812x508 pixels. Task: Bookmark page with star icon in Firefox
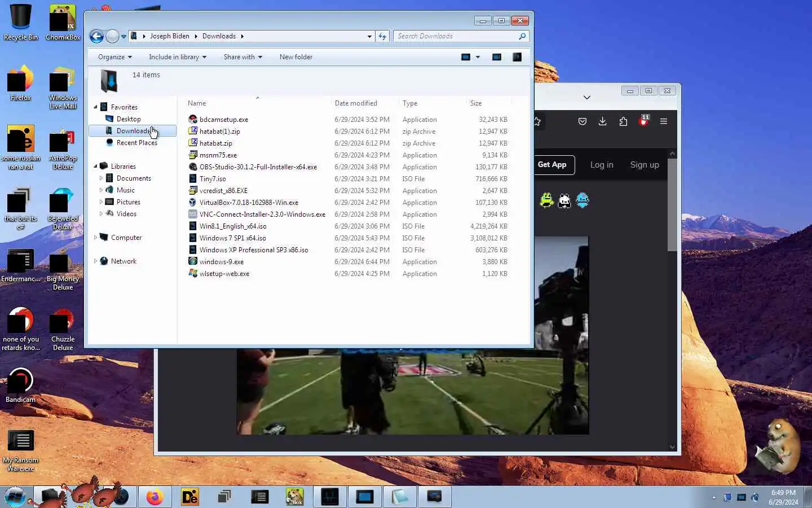(537, 121)
